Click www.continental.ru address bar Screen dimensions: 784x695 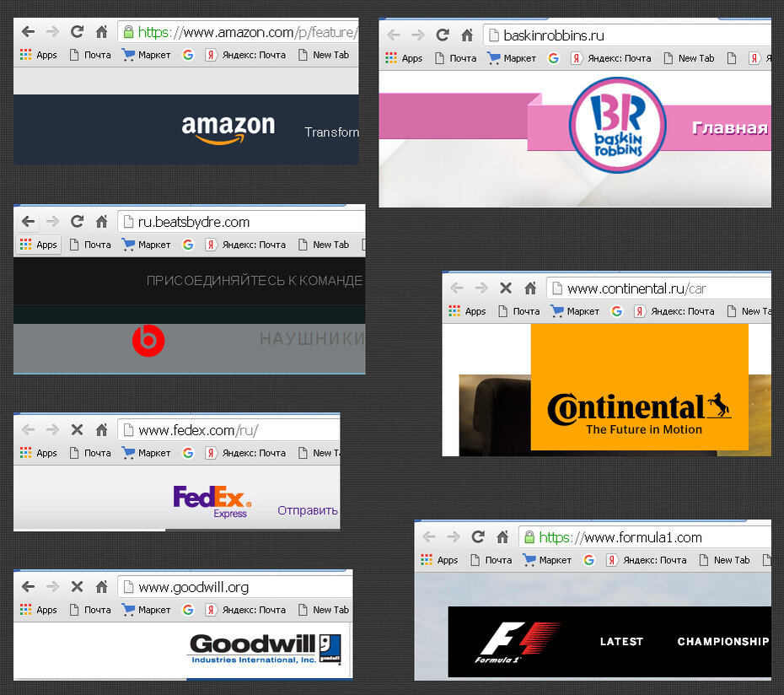(659, 288)
